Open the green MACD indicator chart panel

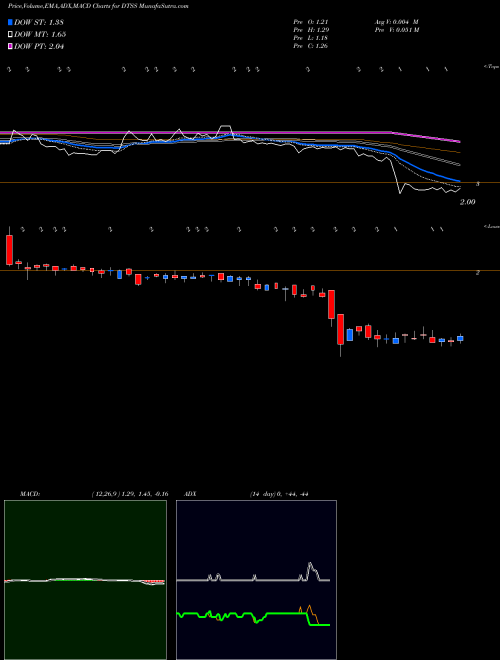click(x=85, y=580)
